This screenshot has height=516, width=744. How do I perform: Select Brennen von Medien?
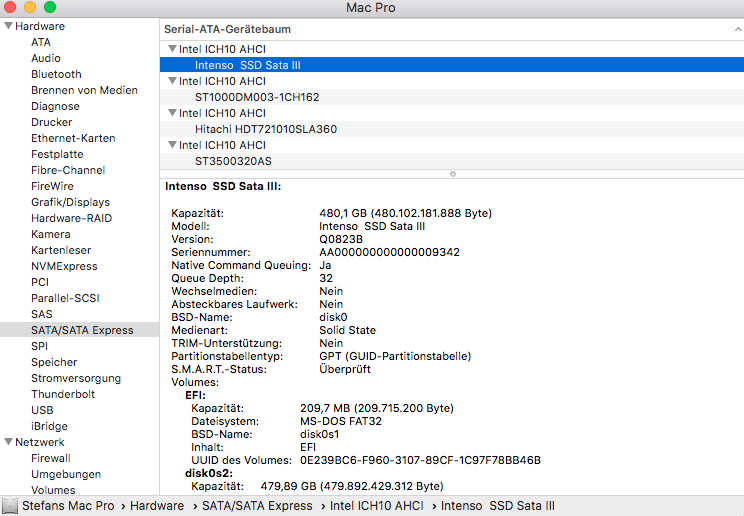tap(84, 90)
